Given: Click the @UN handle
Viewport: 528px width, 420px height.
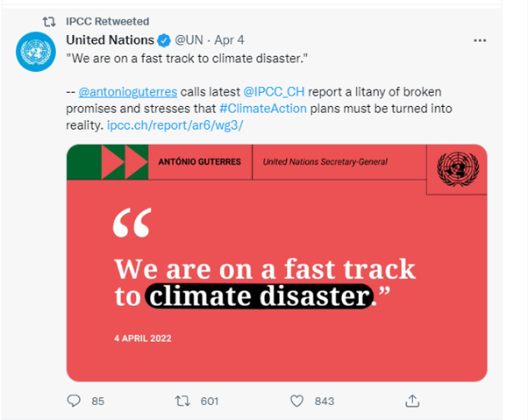Looking at the screenshot, I should click(189, 40).
